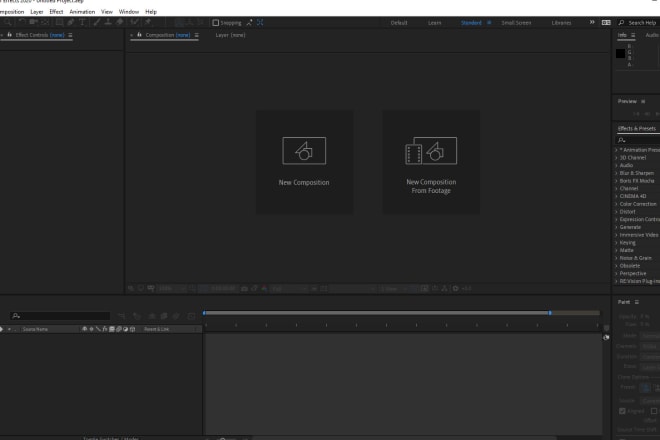Screen dimensions: 660x440
Task: Click the snap-to-edges extension icon beside Snapping
Action: tap(250, 23)
